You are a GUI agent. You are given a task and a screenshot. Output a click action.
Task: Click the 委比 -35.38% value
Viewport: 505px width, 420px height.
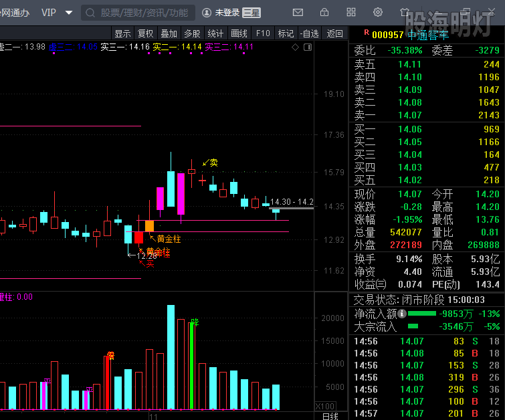(x=405, y=50)
